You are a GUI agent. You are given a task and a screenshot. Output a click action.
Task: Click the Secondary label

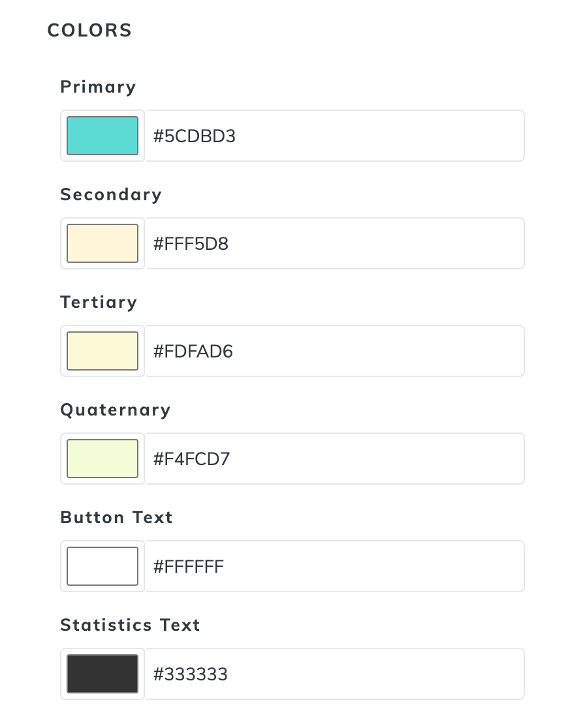111,194
